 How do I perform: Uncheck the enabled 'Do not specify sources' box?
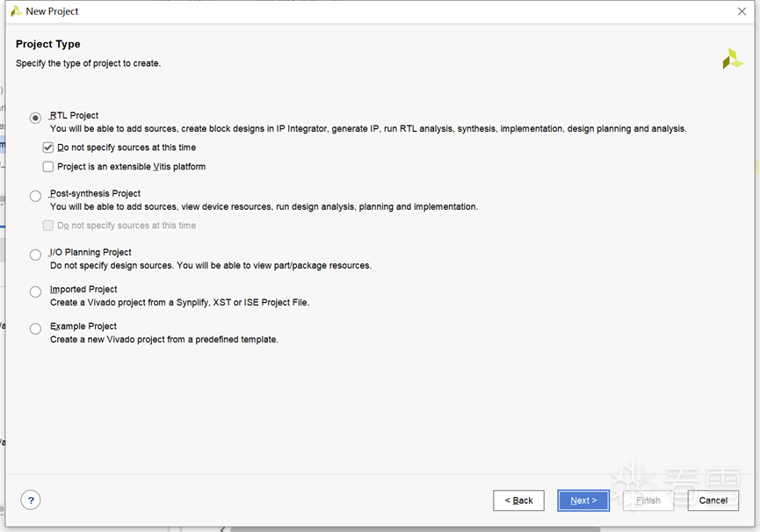(48, 147)
